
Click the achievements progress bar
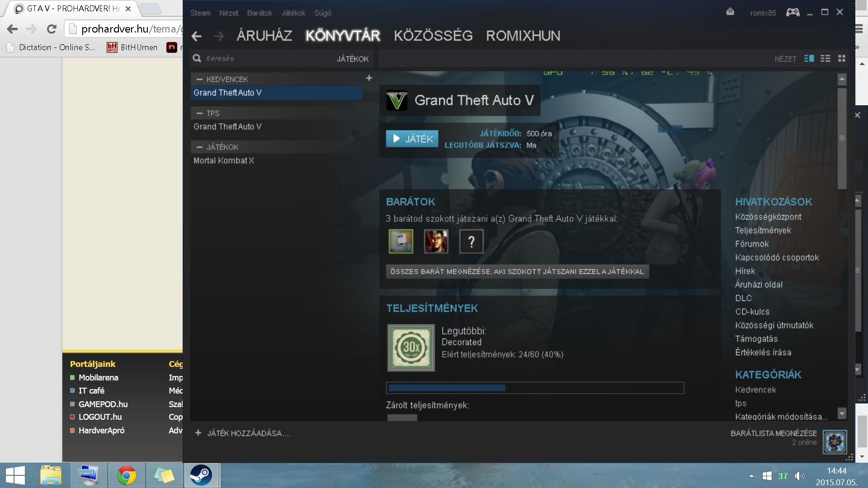pyautogui.click(x=535, y=388)
